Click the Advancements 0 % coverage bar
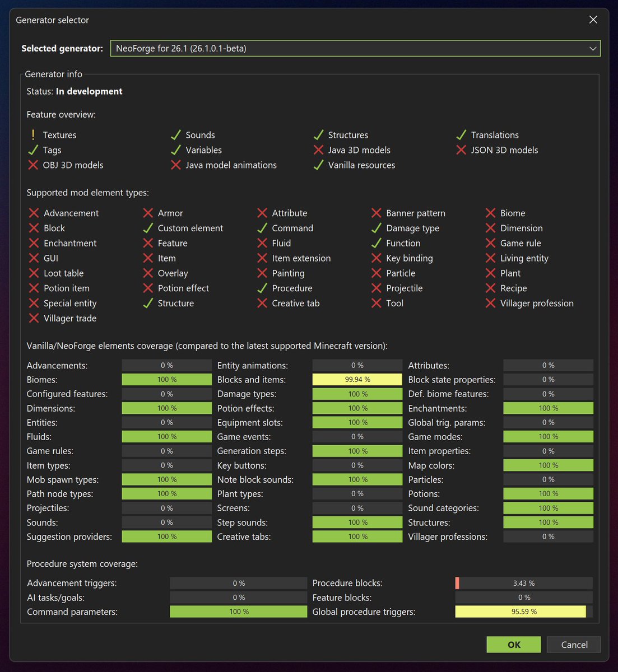 click(167, 365)
